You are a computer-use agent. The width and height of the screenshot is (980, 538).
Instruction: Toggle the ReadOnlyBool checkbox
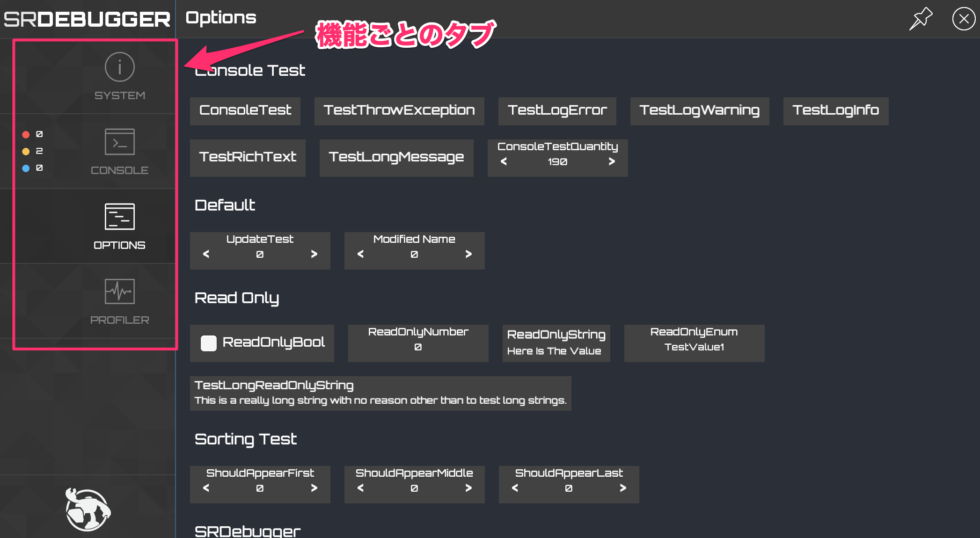tap(208, 343)
